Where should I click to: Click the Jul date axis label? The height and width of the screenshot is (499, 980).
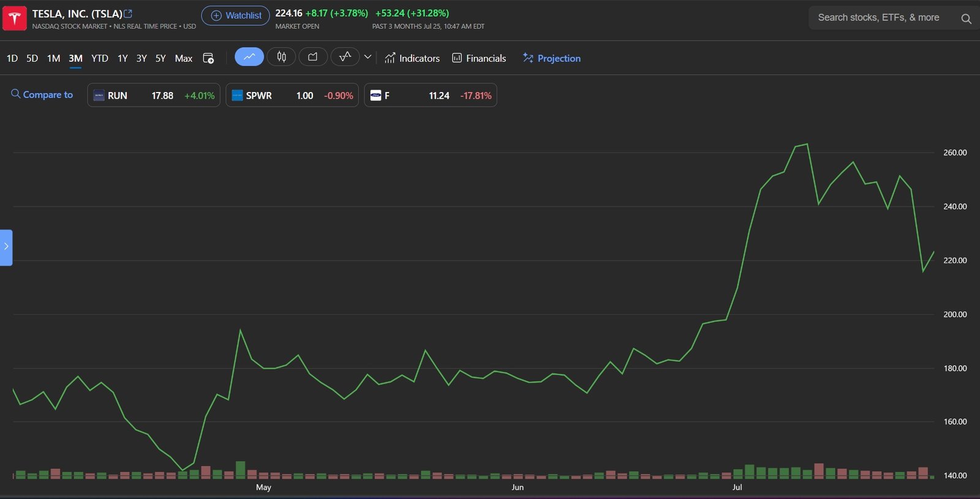[x=737, y=487]
